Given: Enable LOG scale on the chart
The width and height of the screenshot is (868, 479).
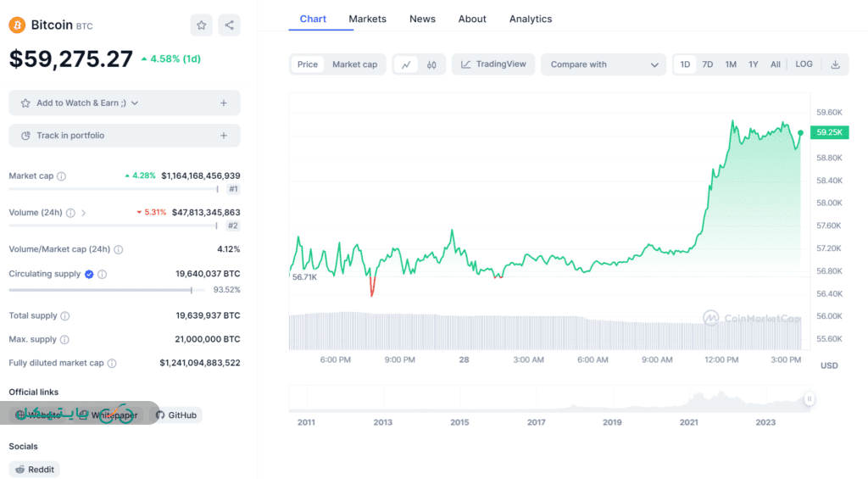Looking at the screenshot, I should [804, 64].
